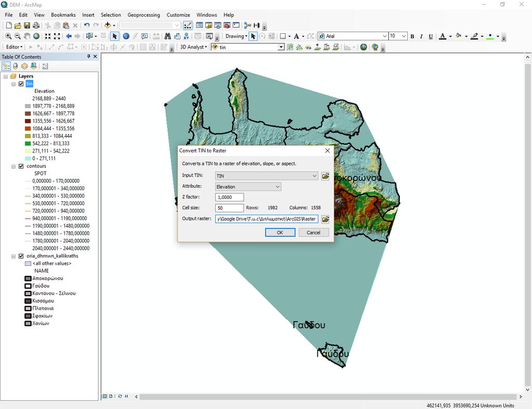The height and width of the screenshot is (409, 532).
Task: Open the Editor toolbar icon
Action: click(188, 25)
